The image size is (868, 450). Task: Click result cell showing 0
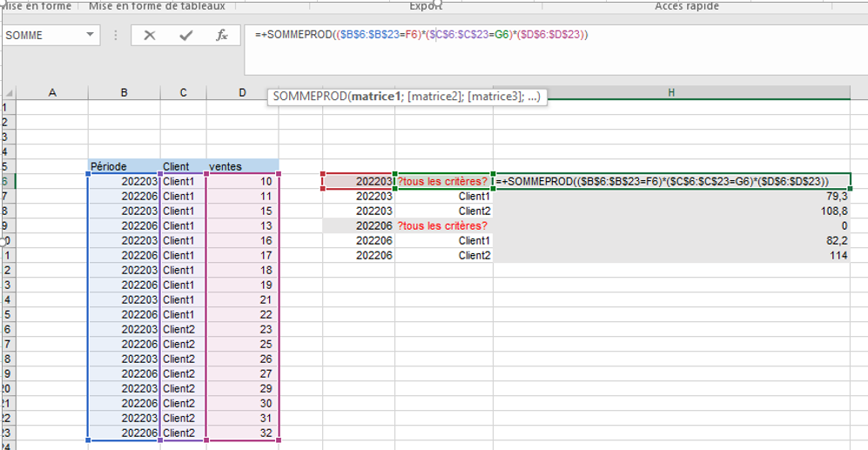671,225
